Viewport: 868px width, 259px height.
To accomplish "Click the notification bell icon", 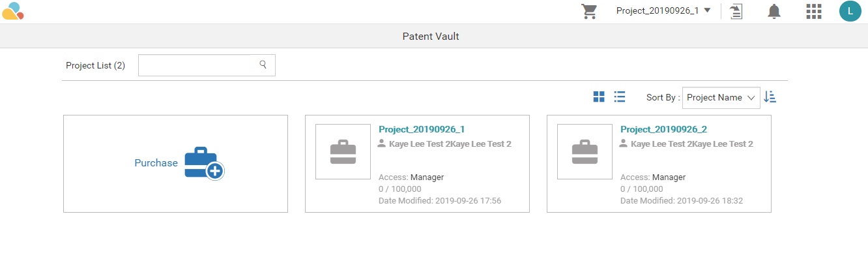I will (774, 11).
